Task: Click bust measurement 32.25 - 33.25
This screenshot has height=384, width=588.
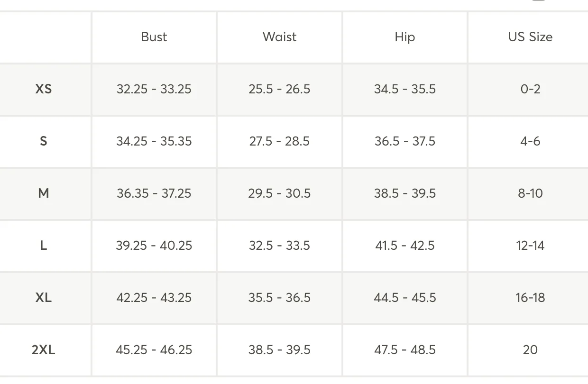Action: 154,89
